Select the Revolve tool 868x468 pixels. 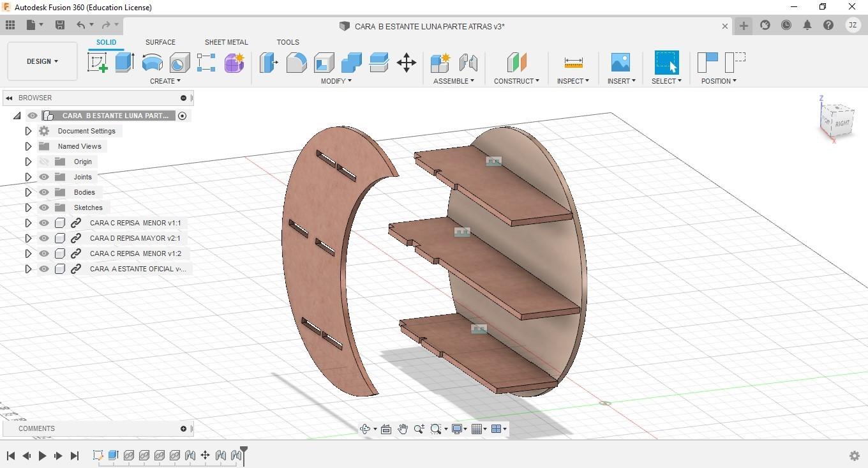point(152,63)
